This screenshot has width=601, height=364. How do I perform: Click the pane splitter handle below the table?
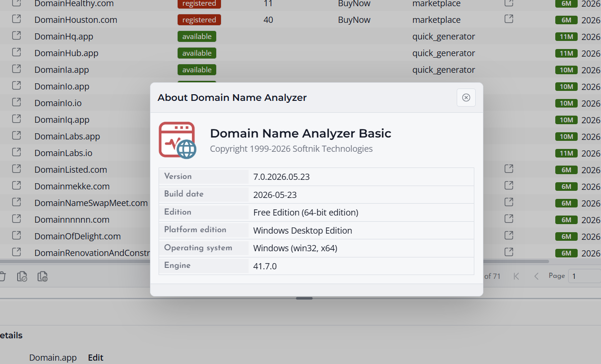(x=304, y=298)
